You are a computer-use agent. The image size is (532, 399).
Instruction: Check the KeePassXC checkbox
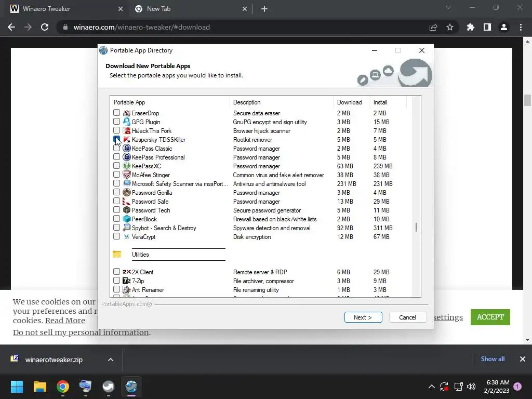(x=116, y=166)
